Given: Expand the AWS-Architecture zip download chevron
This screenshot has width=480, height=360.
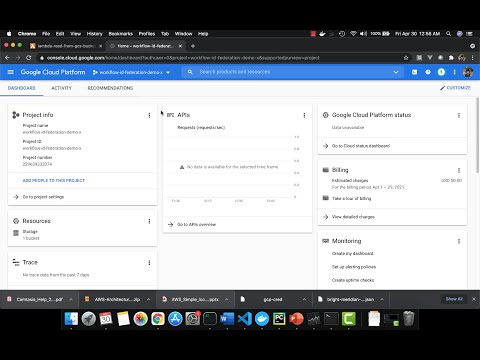Looking at the screenshot, I should 148,299.
